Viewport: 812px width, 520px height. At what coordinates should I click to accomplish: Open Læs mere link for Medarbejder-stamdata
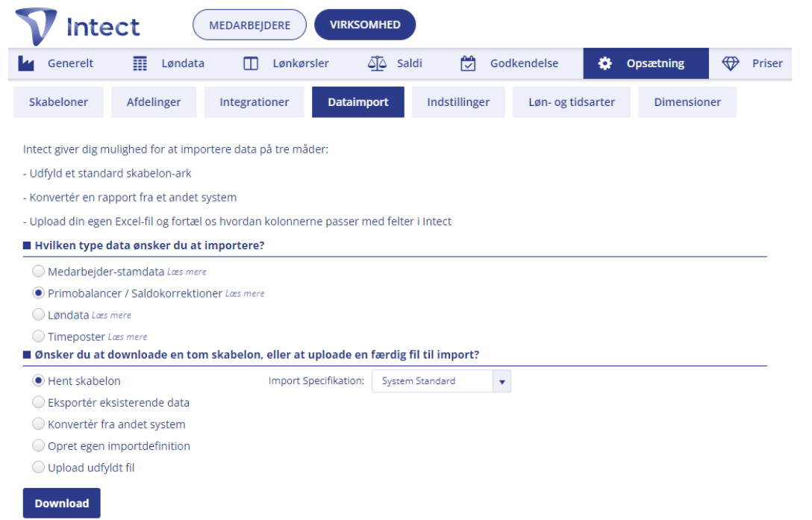coord(187,272)
